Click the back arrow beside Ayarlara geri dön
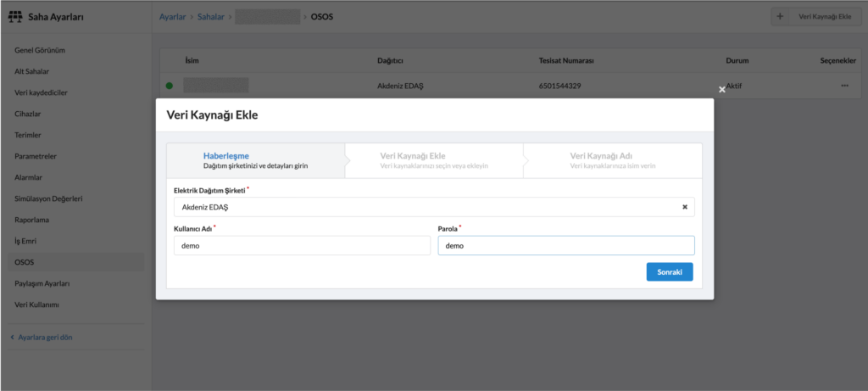This screenshot has height=391, width=868. point(12,337)
